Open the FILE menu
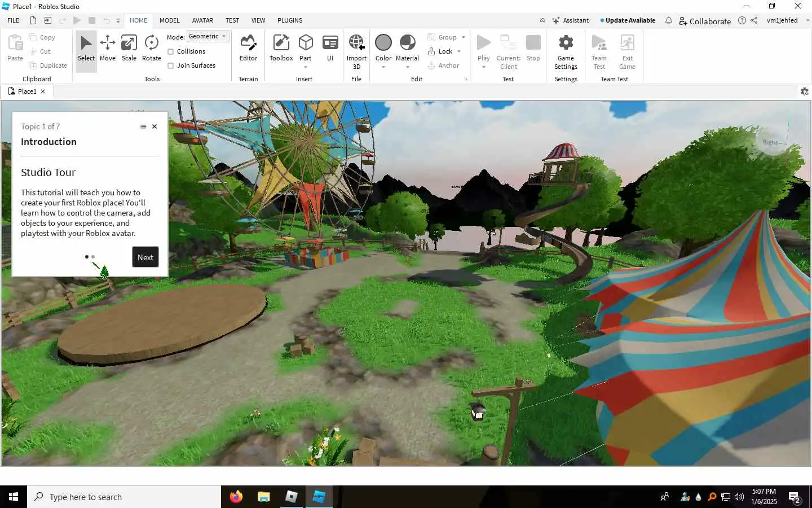This screenshot has height=508, width=812. point(14,20)
